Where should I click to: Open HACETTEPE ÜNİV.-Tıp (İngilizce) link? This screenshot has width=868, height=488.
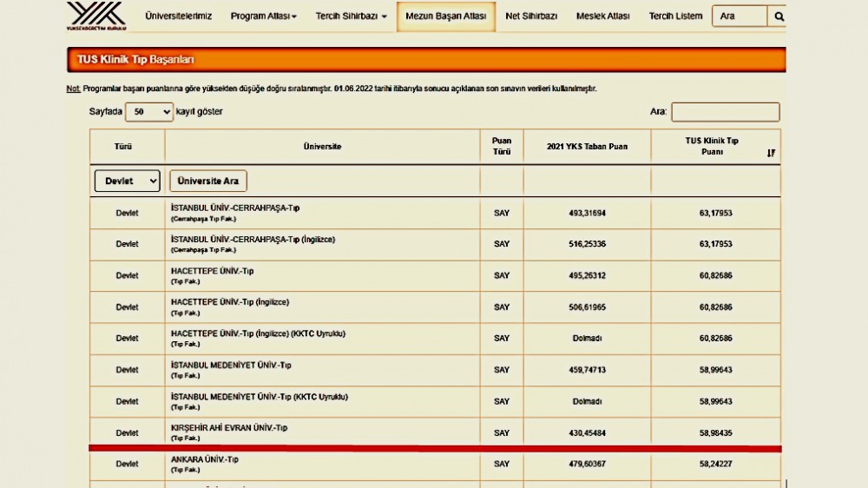230,302
